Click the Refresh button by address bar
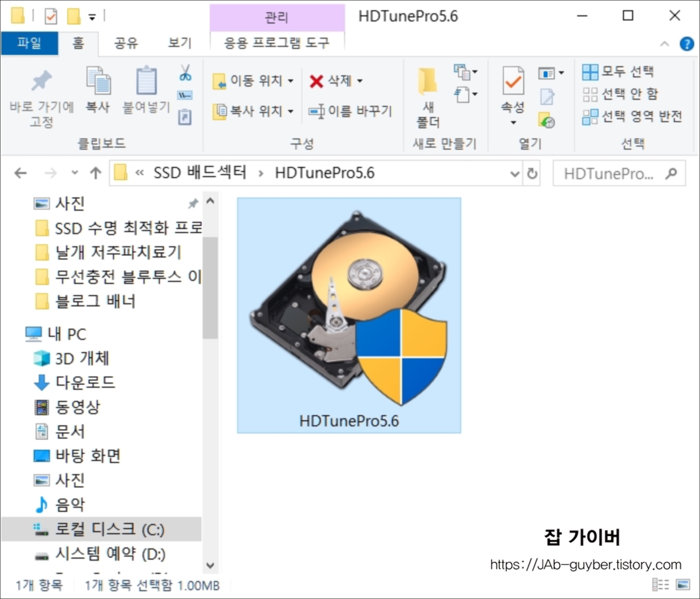The height and width of the screenshot is (599, 700). click(x=532, y=173)
